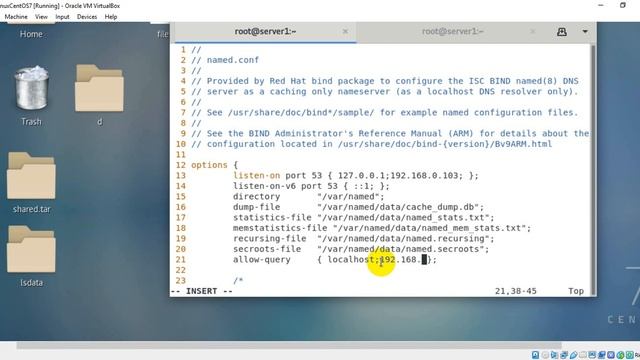Click the display indicator in status bar
The image size is (640, 360).
592,355
